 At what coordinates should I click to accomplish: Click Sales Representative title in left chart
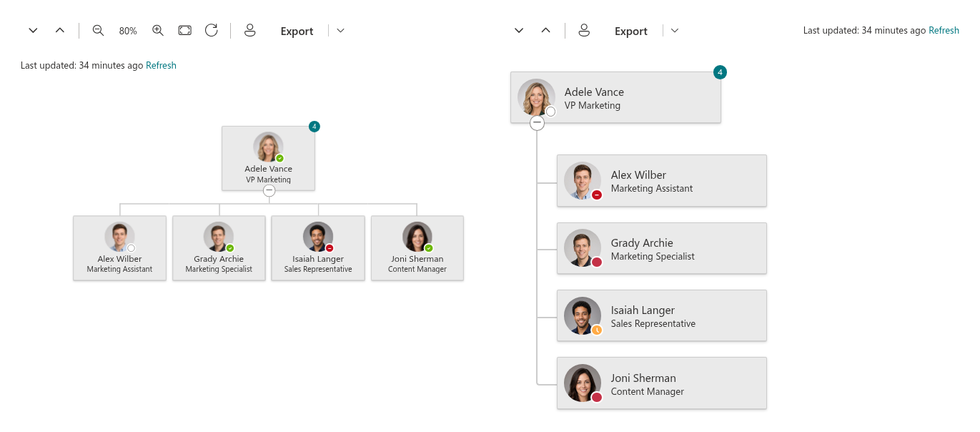[x=318, y=270]
